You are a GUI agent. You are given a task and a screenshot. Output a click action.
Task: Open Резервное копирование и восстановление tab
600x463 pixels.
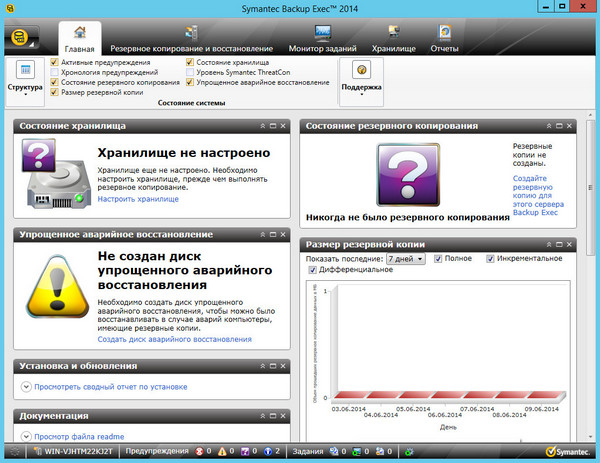(x=191, y=39)
